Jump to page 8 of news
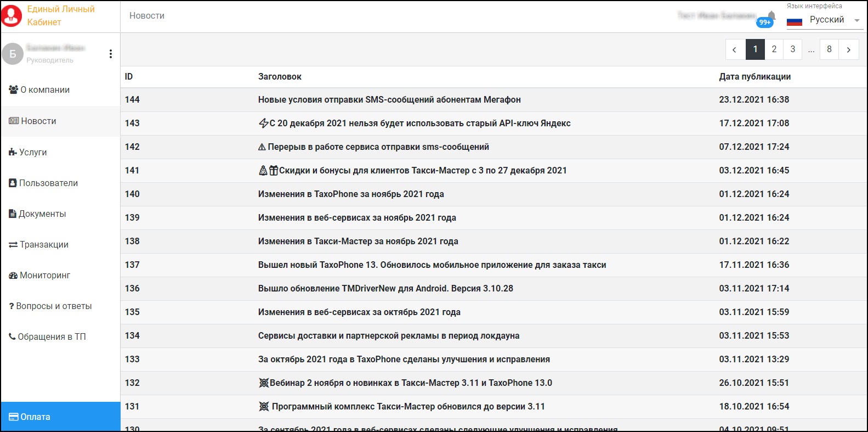The height and width of the screenshot is (432, 868). [829, 49]
